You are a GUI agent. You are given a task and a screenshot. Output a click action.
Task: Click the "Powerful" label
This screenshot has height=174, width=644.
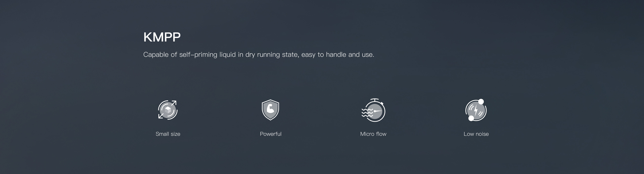click(x=271, y=134)
